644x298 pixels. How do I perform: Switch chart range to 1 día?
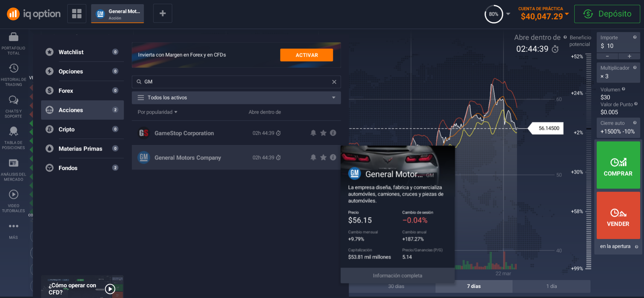tap(552, 286)
